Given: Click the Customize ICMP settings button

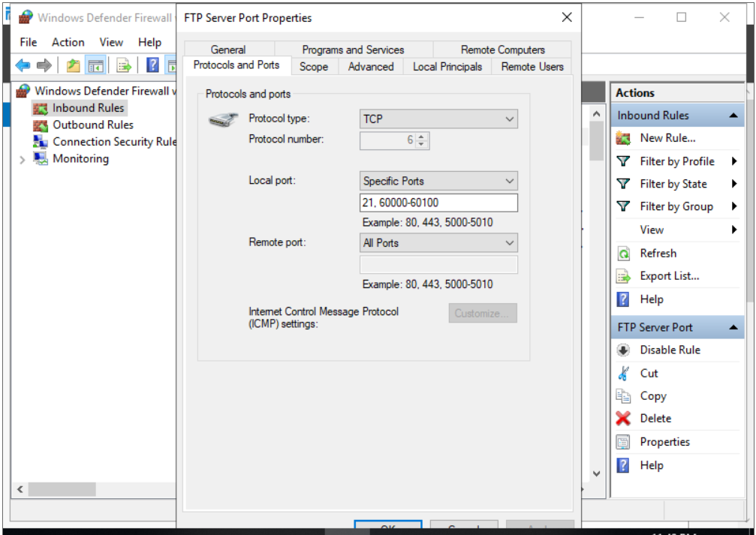Looking at the screenshot, I should [483, 314].
